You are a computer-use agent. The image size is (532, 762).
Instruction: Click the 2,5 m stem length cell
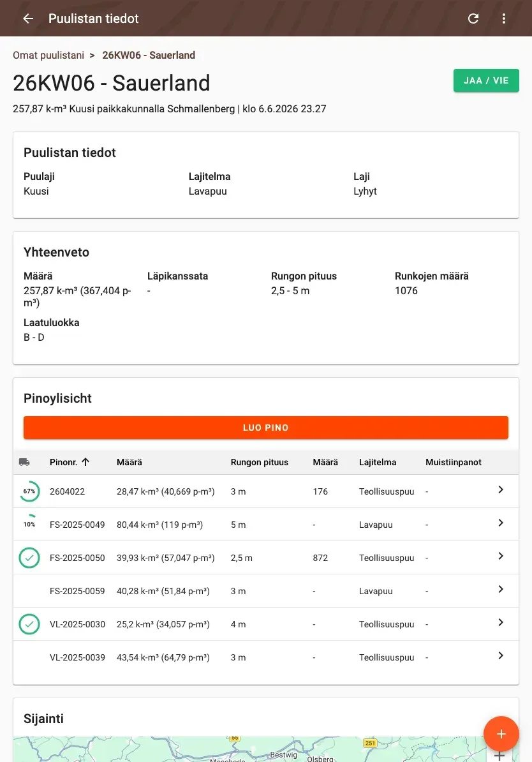click(x=242, y=558)
